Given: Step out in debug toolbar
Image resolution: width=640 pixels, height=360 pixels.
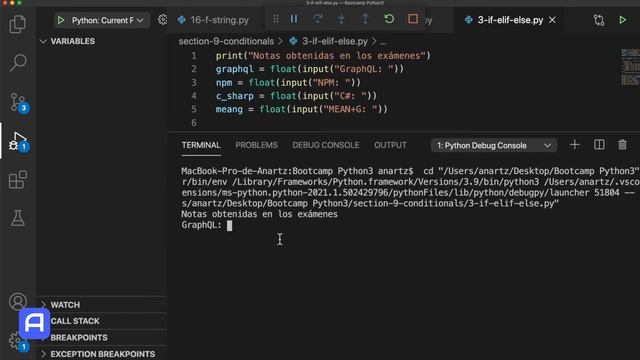Looking at the screenshot, I should pyautogui.click(x=365, y=19).
